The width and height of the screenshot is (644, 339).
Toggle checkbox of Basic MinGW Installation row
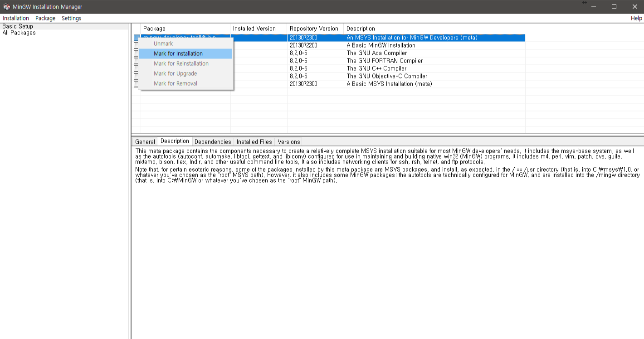[136, 45]
